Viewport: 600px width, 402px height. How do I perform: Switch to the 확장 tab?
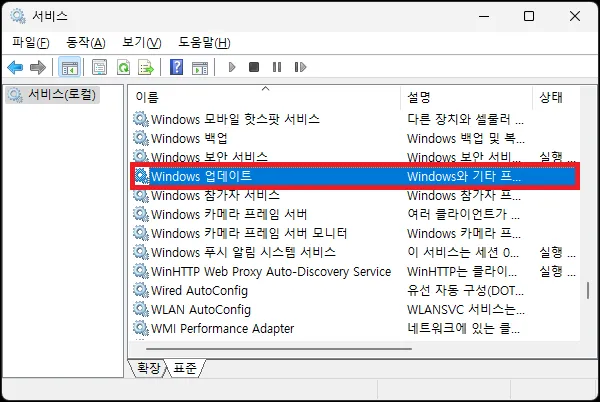[148, 368]
